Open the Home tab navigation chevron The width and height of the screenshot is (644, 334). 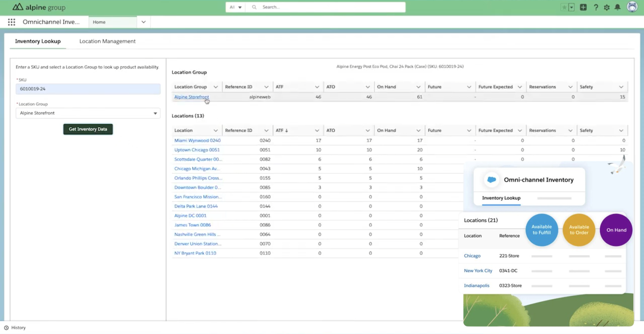click(144, 22)
